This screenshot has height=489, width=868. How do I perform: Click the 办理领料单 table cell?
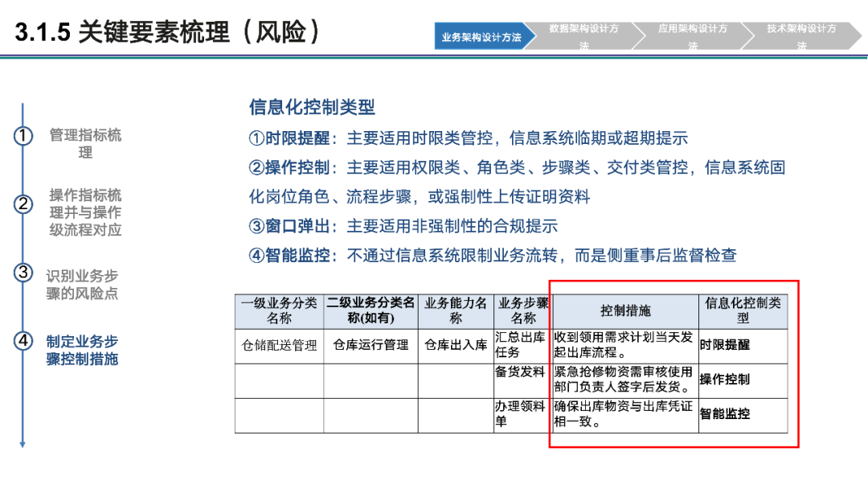coord(523,415)
